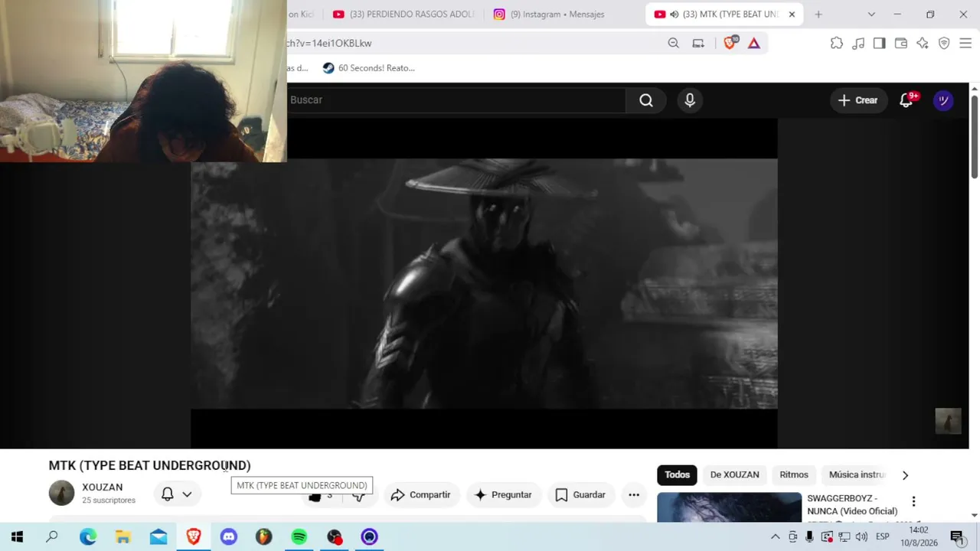Click the Crear button

tap(858, 100)
